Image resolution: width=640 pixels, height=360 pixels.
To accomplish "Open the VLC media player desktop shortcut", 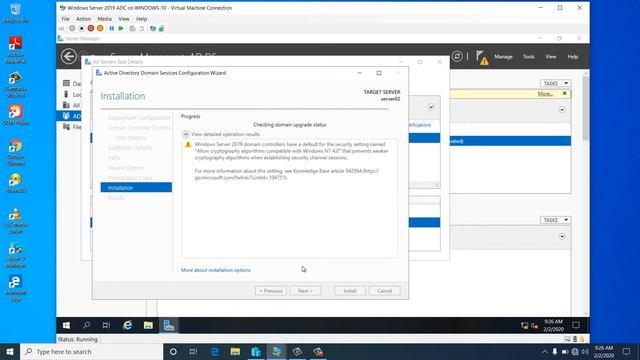I will pos(16,220).
